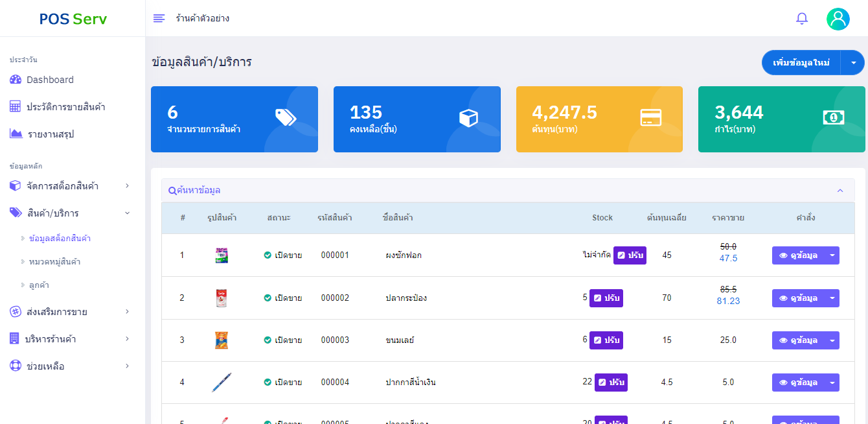Open dropdown arrow next to ดูข้อมูล for row 1
Screen dimensions: 868x424
832,255
